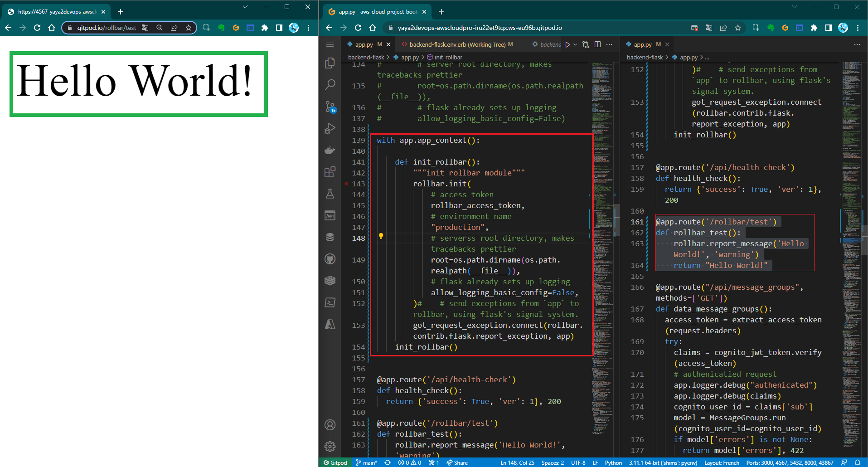
Task: Open More Actions in the right editor group
Action: click(857, 44)
